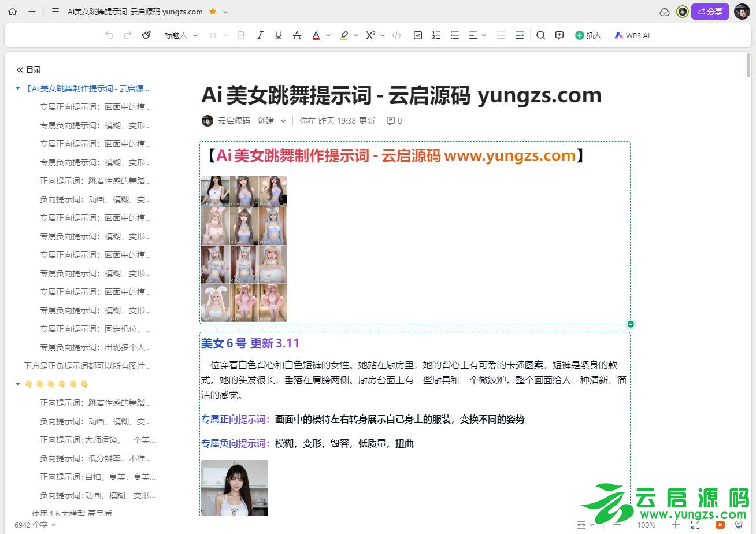Click the 分享 share button
This screenshot has width=756, height=534.
click(x=710, y=11)
